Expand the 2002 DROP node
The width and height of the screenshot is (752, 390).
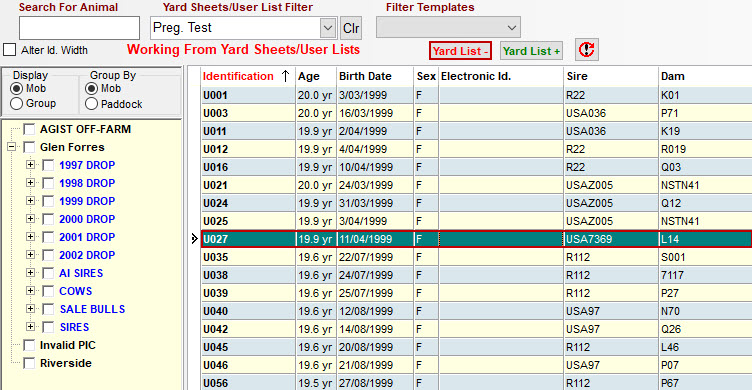pyautogui.click(x=30, y=255)
